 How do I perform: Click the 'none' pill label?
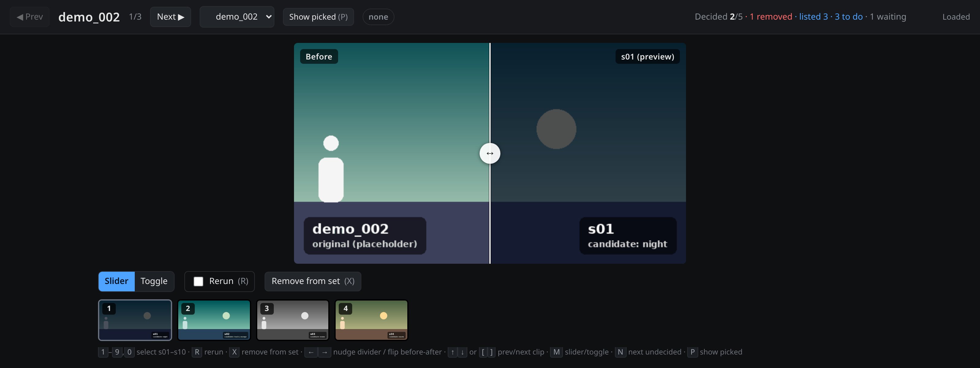[x=378, y=17]
